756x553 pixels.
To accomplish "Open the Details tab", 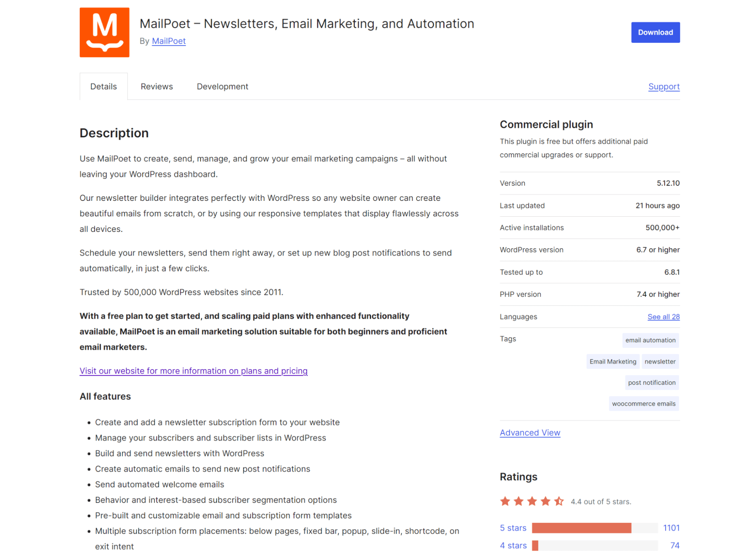I will (103, 86).
